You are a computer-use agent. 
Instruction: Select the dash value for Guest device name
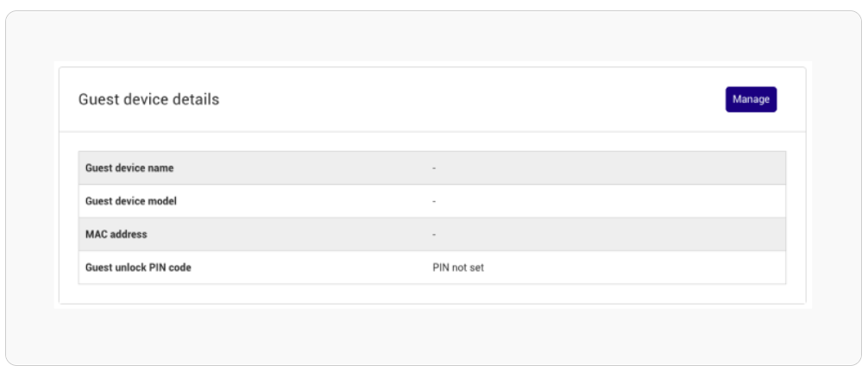click(434, 167)
